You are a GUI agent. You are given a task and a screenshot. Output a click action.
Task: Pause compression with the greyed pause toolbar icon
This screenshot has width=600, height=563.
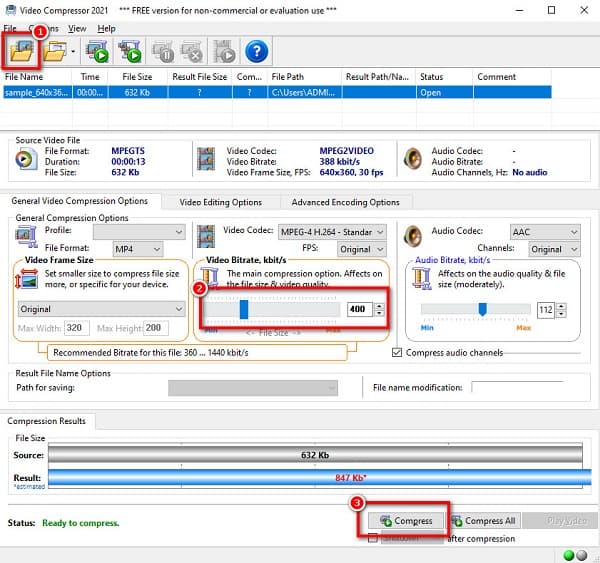163,51
